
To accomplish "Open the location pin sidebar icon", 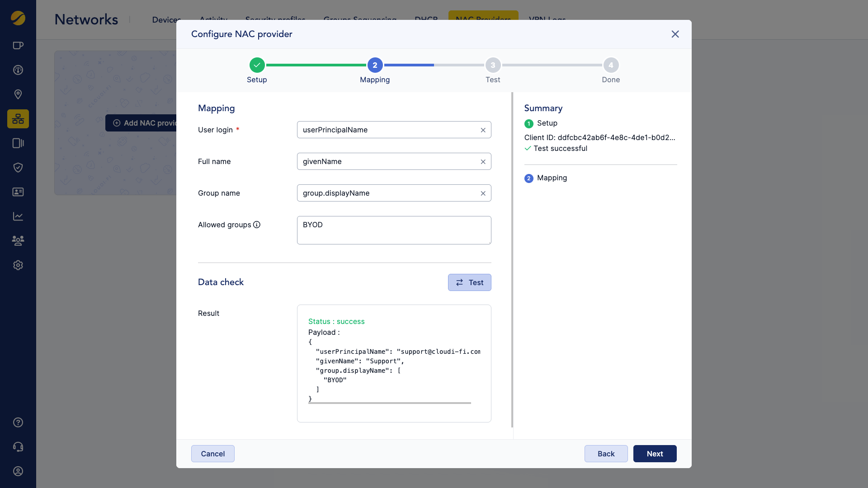I will [18, 94].
